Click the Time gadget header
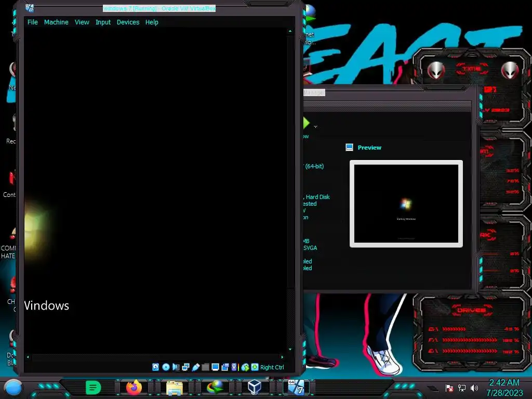Viewport: 532px width, 399px height. pyautogui.click(x=472, y=69)
